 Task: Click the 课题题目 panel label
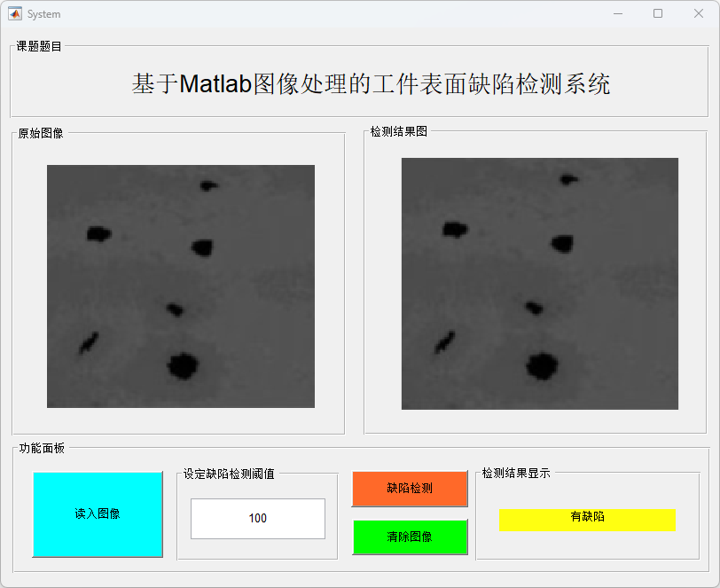click(x=39, y=46)
